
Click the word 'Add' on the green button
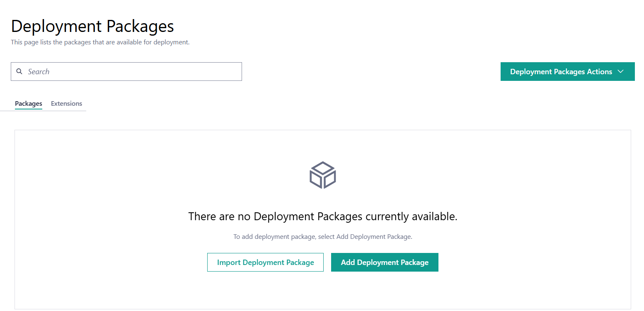pyautogui.click(x=348, y=262)
